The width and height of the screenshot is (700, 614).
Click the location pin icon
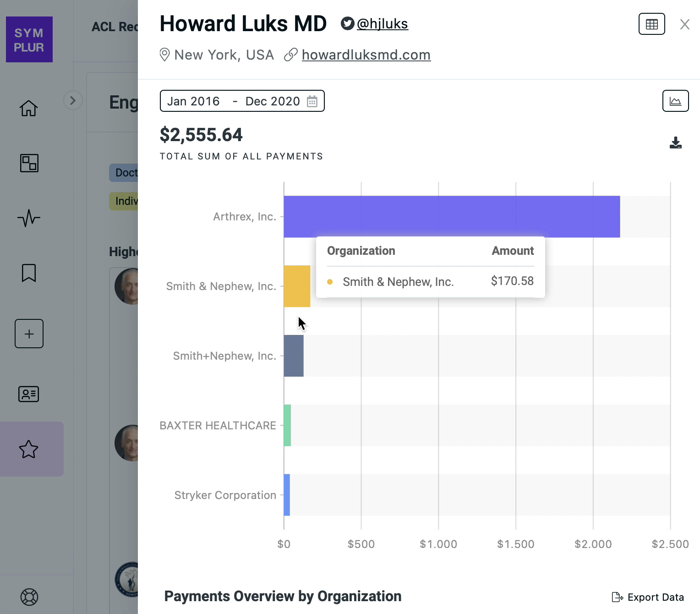[x=164, y=55]
